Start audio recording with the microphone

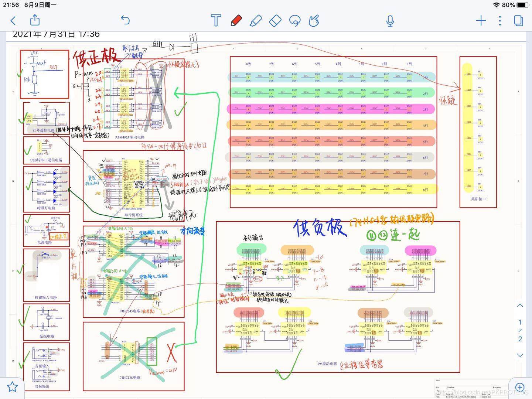tap(390, 21)
